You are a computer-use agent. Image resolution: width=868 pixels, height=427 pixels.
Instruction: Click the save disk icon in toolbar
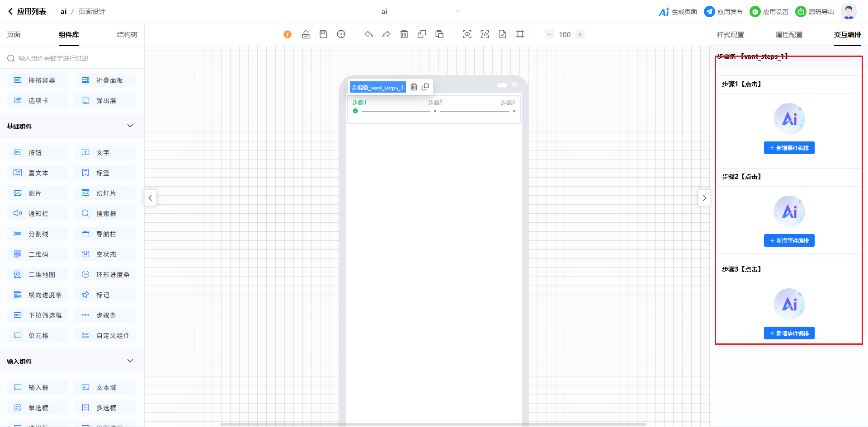323,34
